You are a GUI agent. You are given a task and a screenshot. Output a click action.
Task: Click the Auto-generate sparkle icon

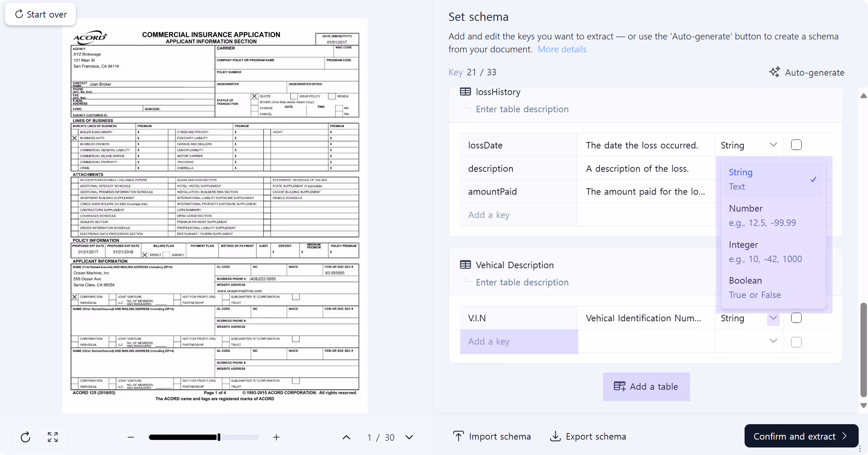point(774,72)
